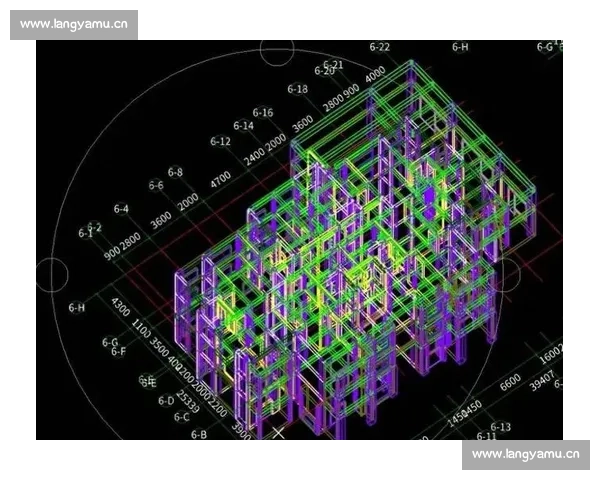Select the 6-14 grid label
Screen dimensions: 600x480
pyautogui.click(x=244, y=126)
